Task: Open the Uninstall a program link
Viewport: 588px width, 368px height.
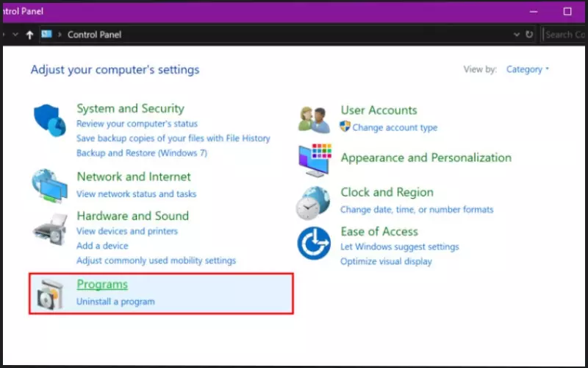Action: (115, 302)
